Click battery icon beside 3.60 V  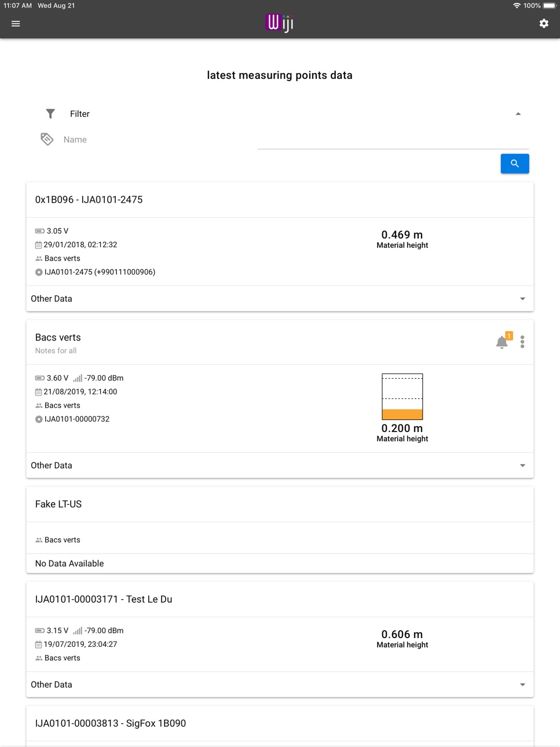click(x=39, y=378)
